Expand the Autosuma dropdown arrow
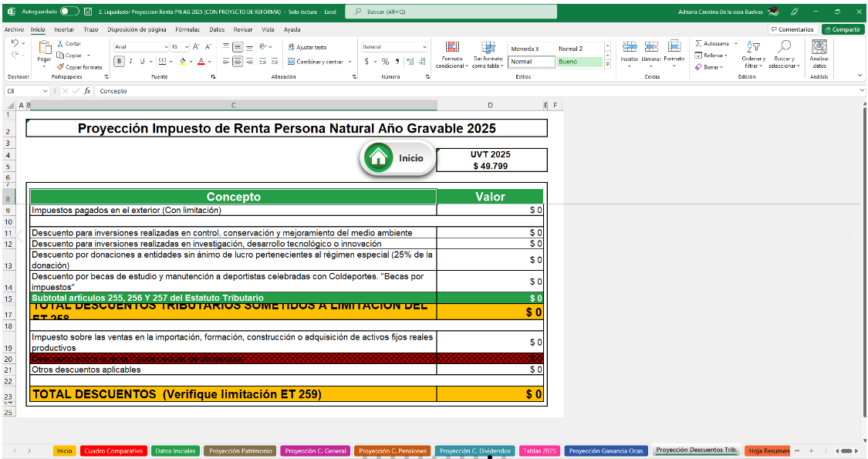The width and height of the screenshot is (868, 459). pyautogui.click(x=736, y=44)
